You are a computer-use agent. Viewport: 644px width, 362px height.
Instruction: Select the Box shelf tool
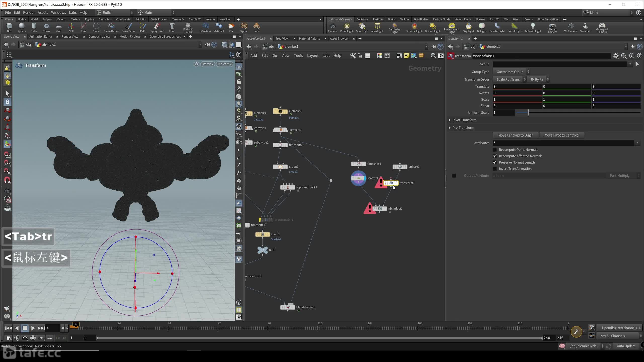coord(9,27)
